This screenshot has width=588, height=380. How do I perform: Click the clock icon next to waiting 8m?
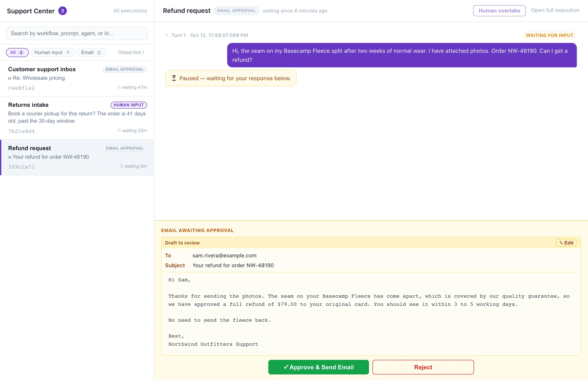(121, 166)
